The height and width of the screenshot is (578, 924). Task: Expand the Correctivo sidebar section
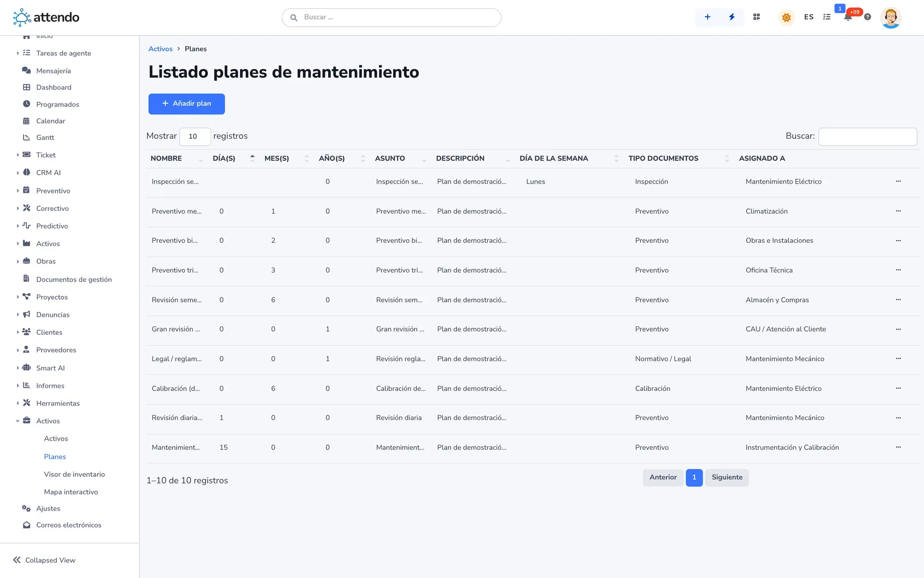pos(18,209)
